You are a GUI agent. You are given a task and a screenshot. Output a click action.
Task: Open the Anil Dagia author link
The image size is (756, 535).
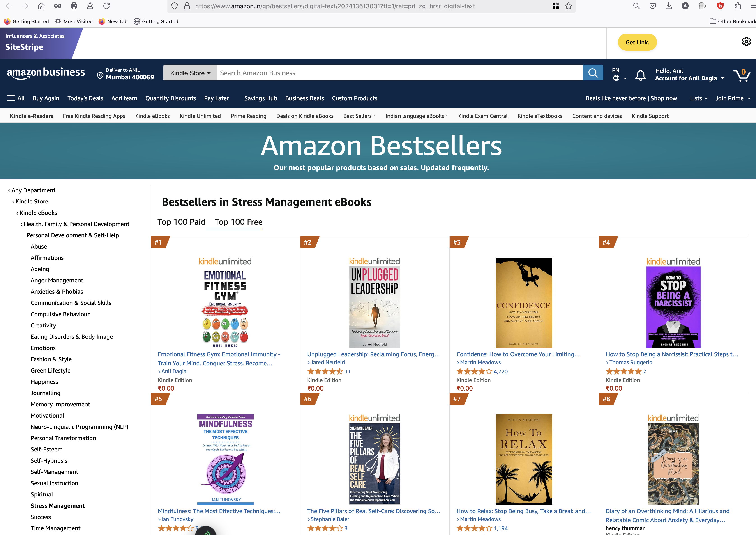pos(174,371)
